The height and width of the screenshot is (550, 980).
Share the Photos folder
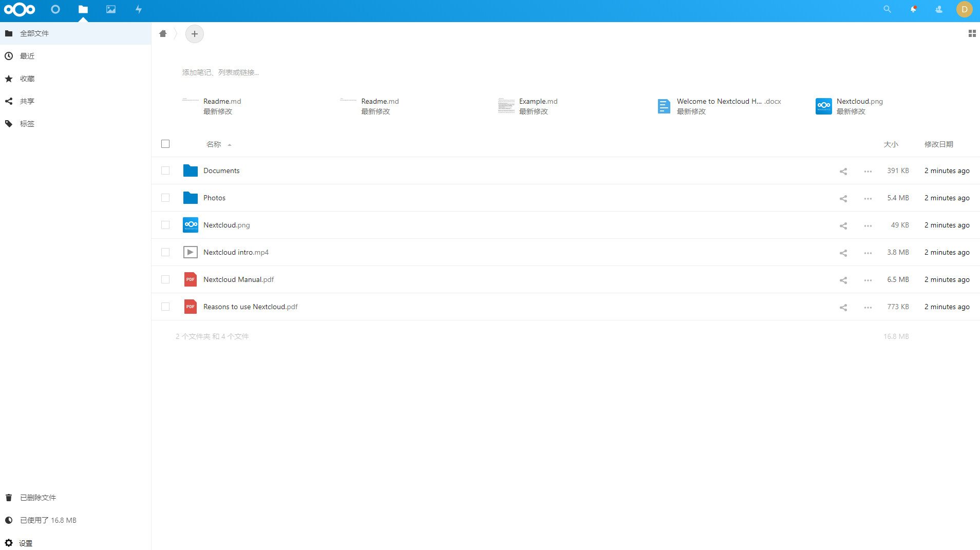coord(843,198)
